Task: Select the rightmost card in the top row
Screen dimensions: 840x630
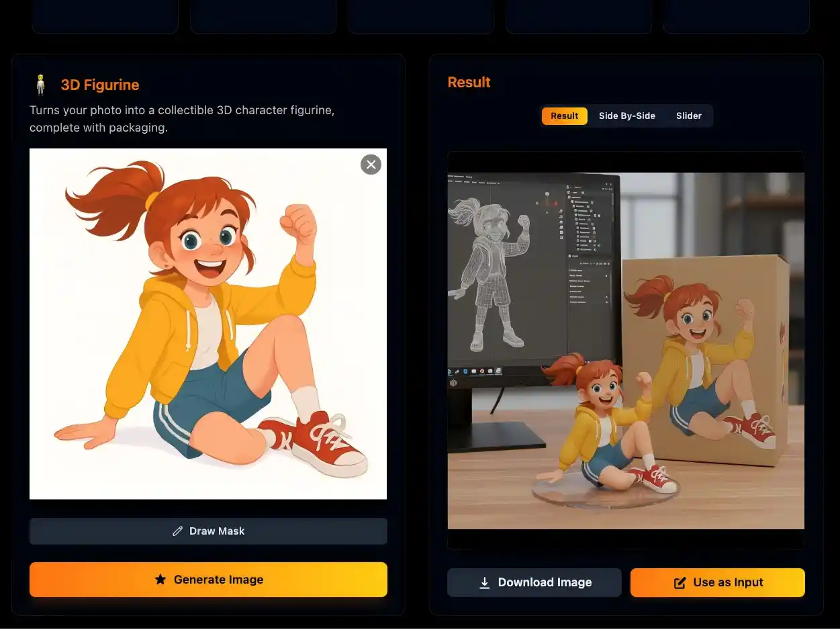Action: [736, 15]
